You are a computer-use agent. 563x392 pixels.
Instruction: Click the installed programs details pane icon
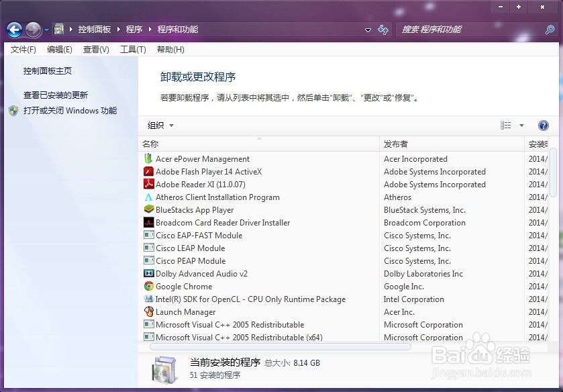164,370
